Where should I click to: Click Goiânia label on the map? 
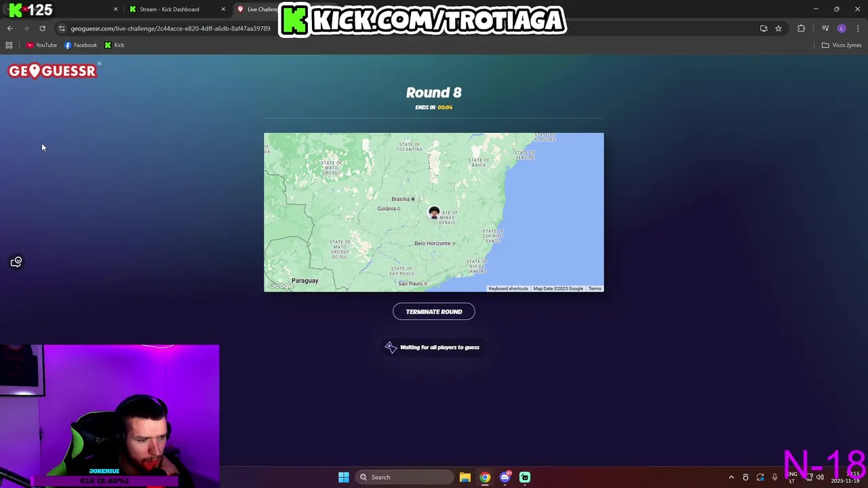click(x=387, y=209)
